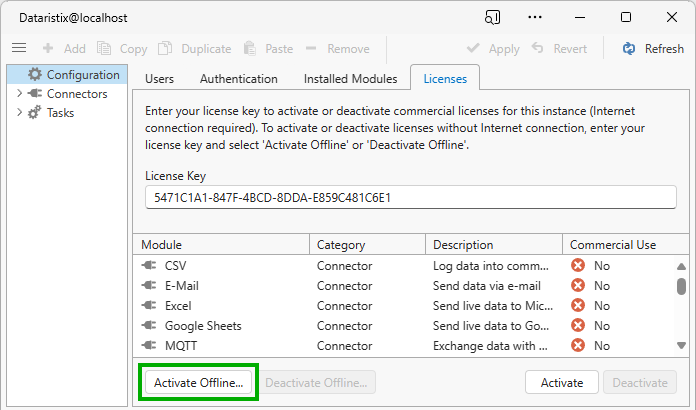Click the Add toolbar button

point(64,48)
